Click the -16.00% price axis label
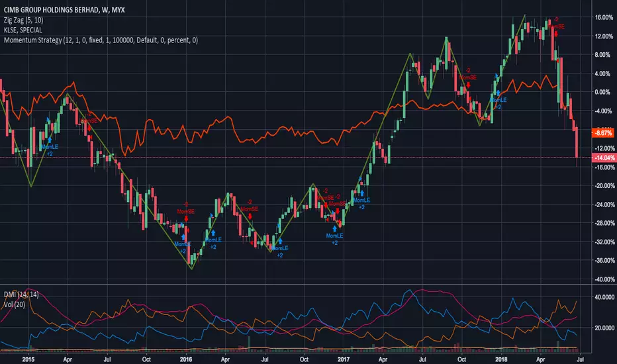This screenshot has width=617, height=364. click(x=604, y=167)
